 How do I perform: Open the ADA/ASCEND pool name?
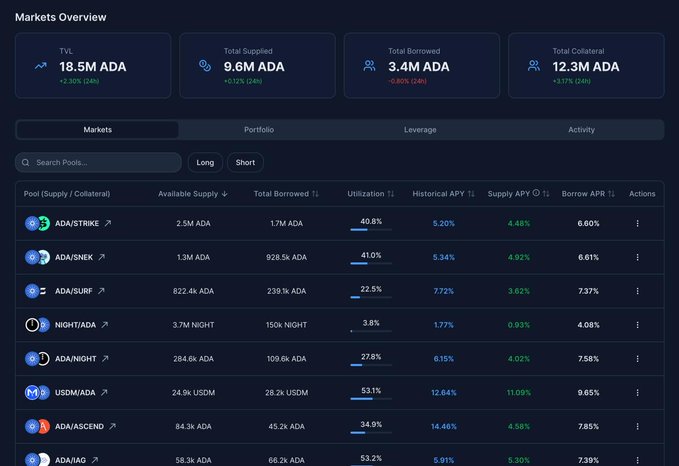coord(79,426)
